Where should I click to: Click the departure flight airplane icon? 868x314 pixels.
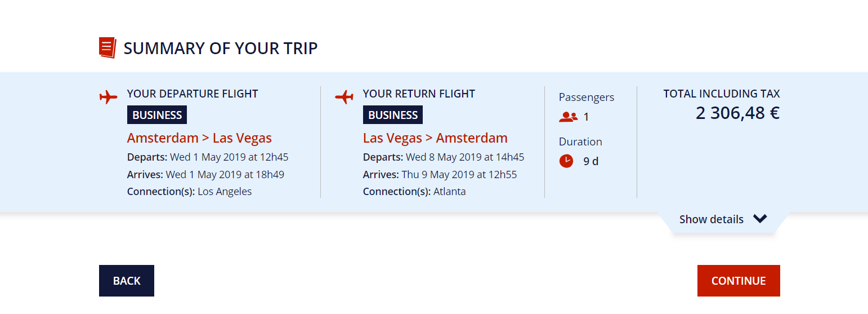pos(108,97)
